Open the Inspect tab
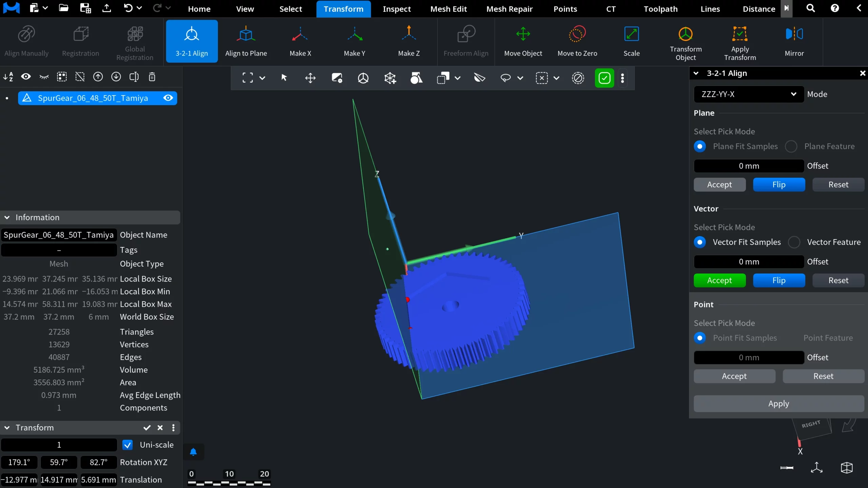 [x=396, y=9]
